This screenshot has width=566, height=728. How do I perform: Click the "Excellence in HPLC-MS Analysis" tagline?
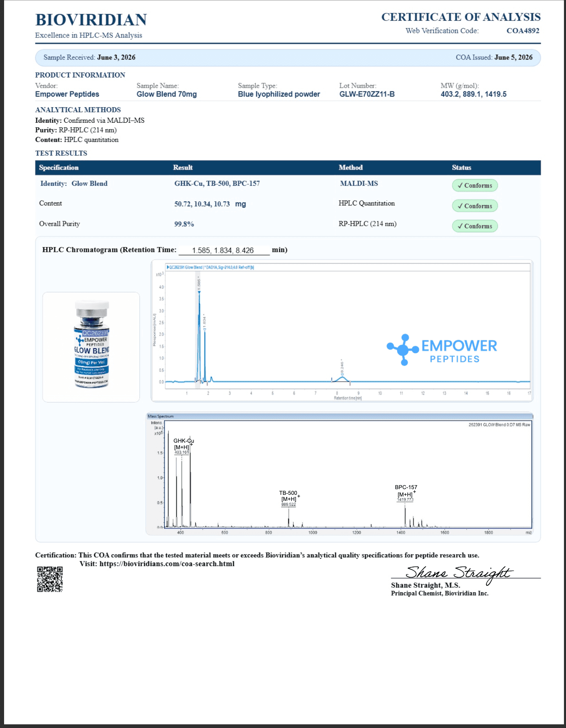pos(88,35)
